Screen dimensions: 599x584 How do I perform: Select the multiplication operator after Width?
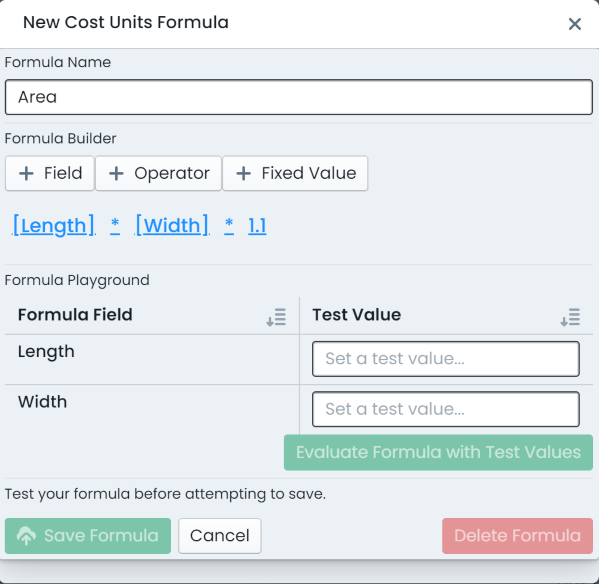(x=229, y=225)
